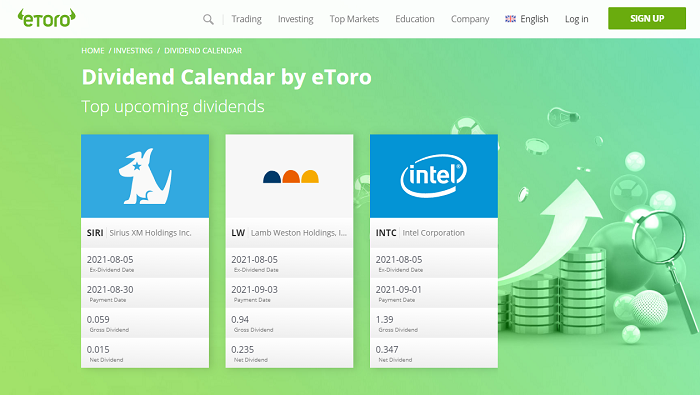Click the Dividend Calendar by eToro heading
Image resolution: width=700 pixels, height=395 pixels.
(x=226, y=77)
